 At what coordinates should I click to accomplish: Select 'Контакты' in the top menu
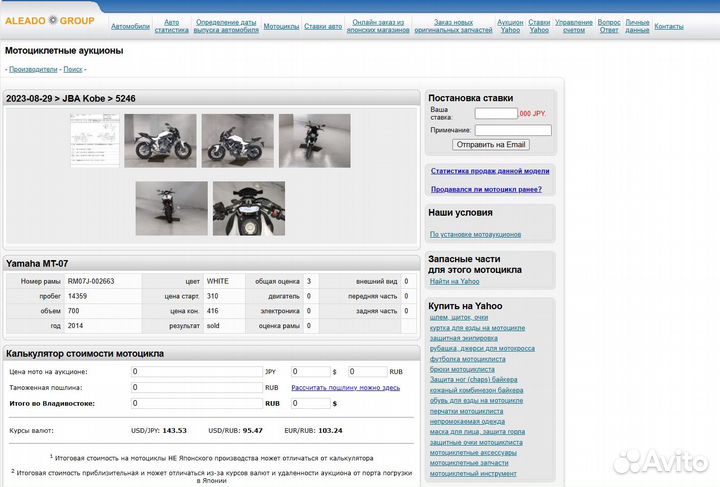click(x=668, y=26)
